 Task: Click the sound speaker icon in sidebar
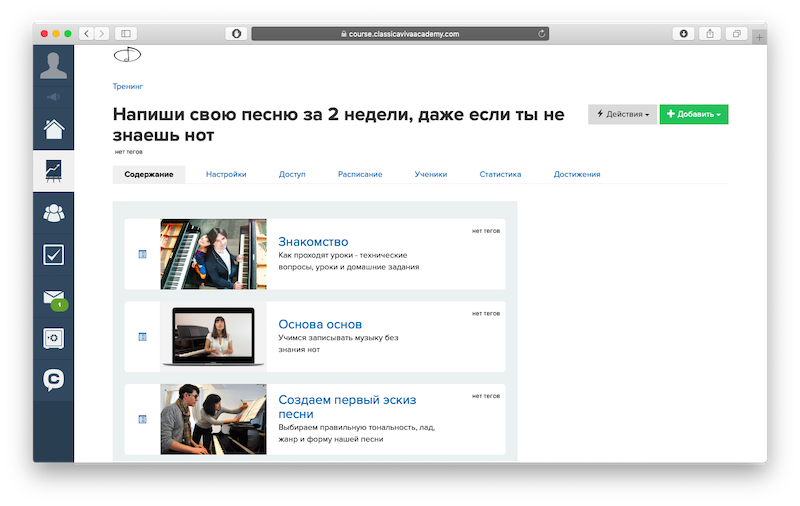click(55, 97)
